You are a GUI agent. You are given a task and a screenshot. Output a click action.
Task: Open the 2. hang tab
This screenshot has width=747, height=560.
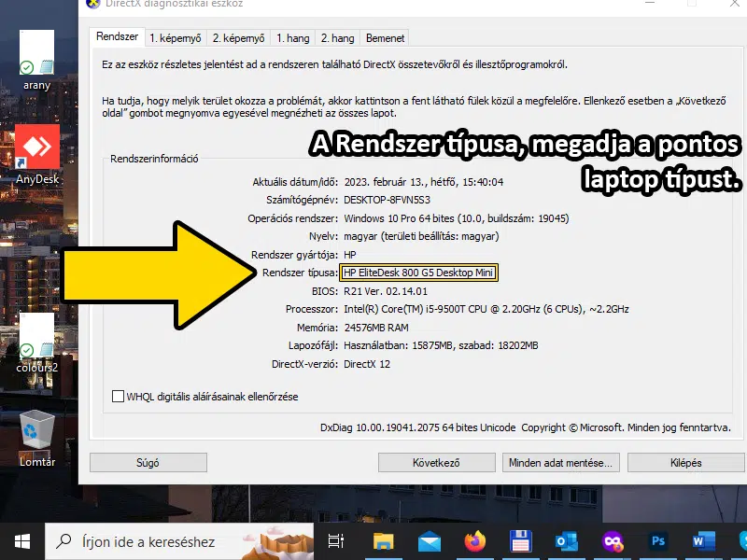point(338,38)
